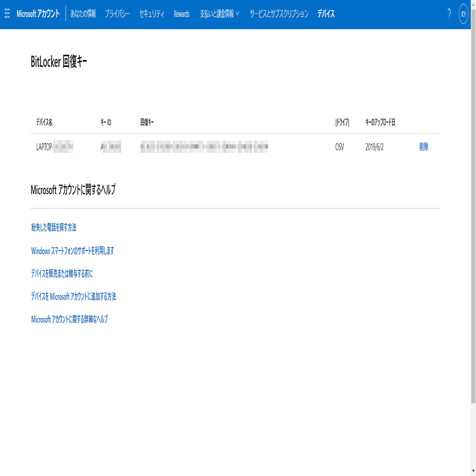Switch to the デバイス tab

coord(326,14)
